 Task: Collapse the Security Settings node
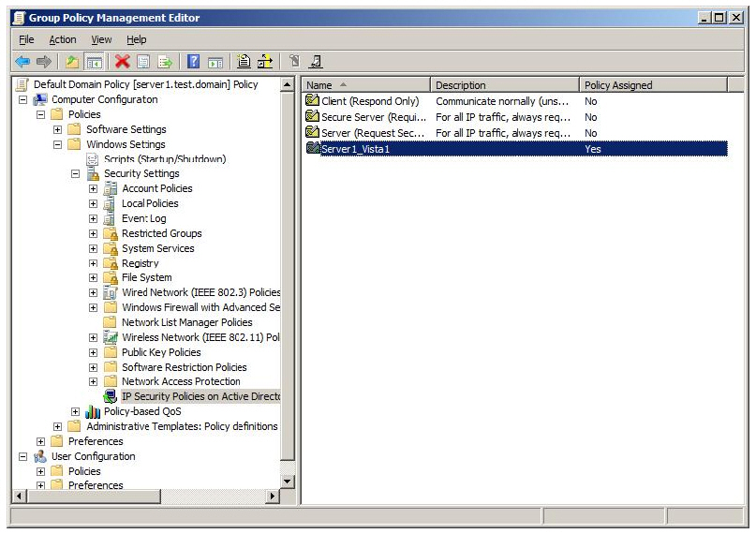(x=75, y=173)
